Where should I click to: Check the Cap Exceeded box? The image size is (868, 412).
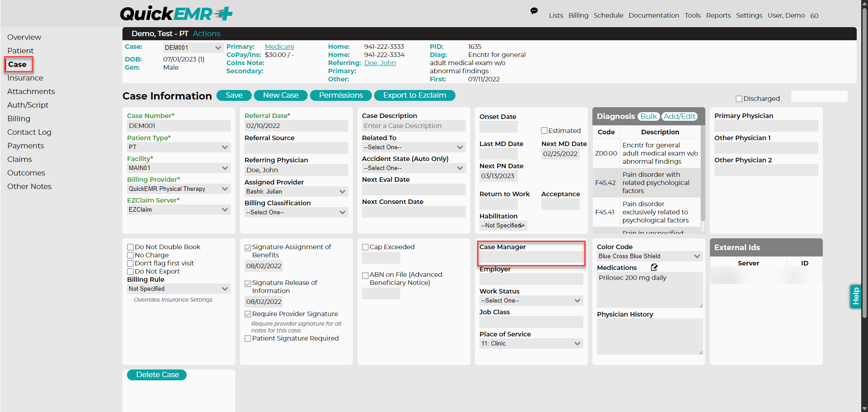(366, 247)
